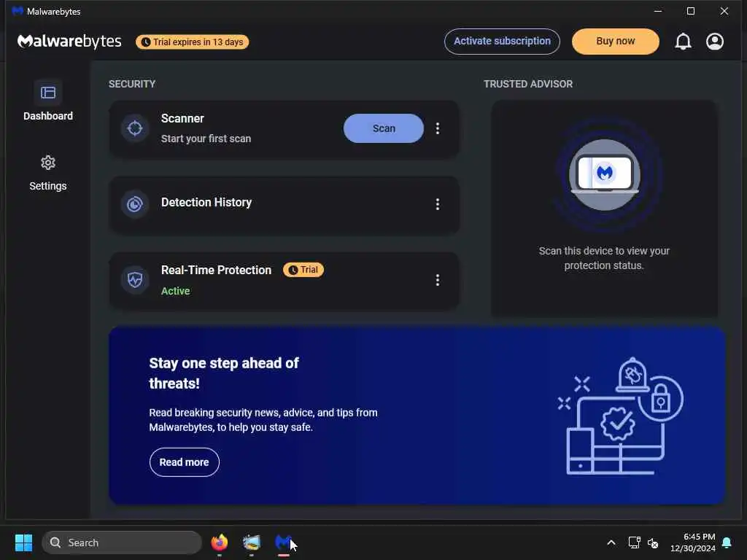This screenshot has width=747, height=560.
Task: Click the Detection History title
Action: [x=206, y=203]
